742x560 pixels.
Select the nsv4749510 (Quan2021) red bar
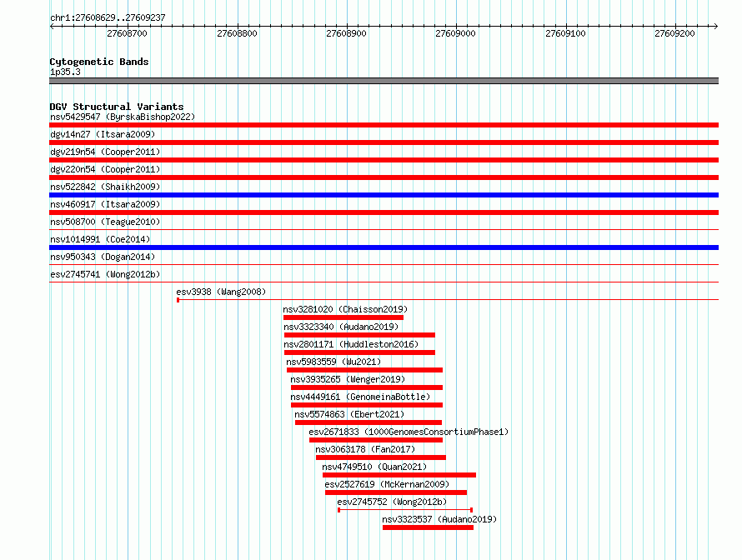[399, 475]
